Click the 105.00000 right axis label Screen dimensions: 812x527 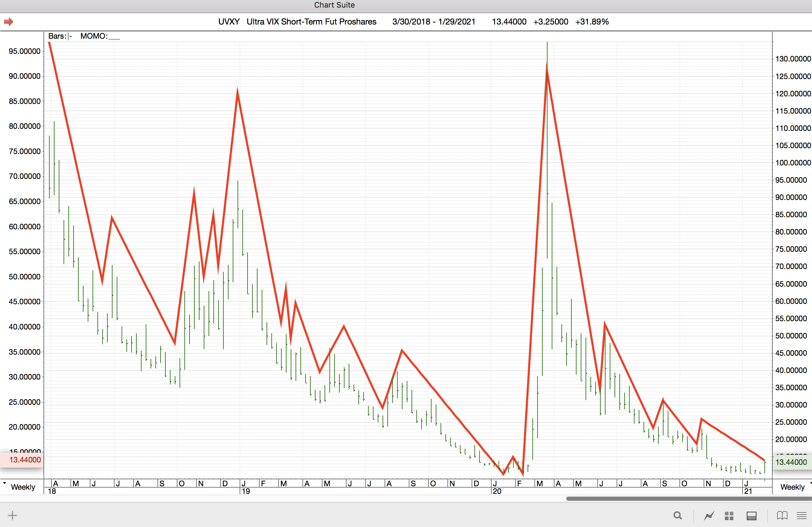793,145
